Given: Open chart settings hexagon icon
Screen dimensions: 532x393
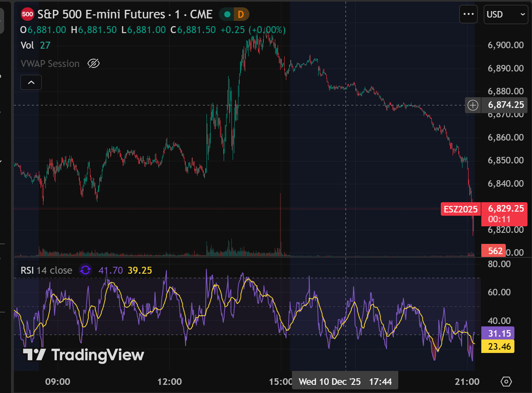Looking at the screenshot, I should 506,382.
